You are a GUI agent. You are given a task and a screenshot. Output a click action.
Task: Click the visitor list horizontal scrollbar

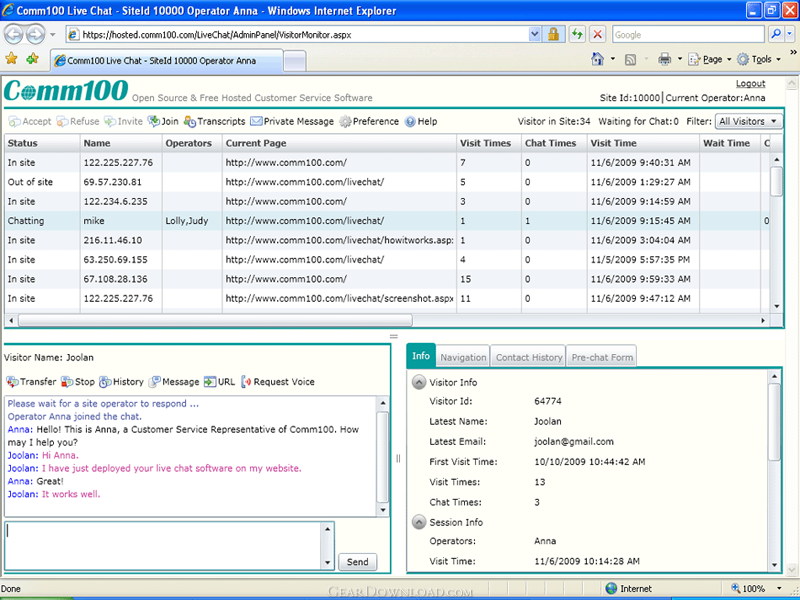[215, 320]
